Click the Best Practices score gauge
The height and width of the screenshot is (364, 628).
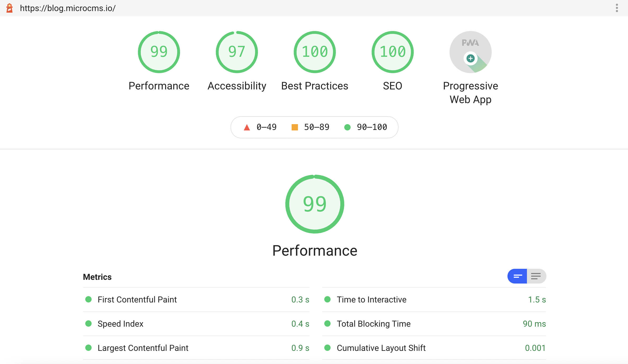click(x=315, y=52)
